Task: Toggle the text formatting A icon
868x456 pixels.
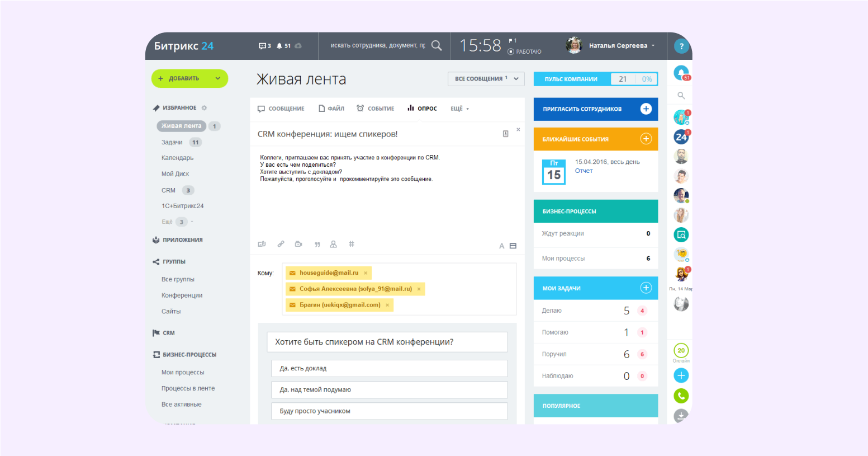Action: coord(501,246)
